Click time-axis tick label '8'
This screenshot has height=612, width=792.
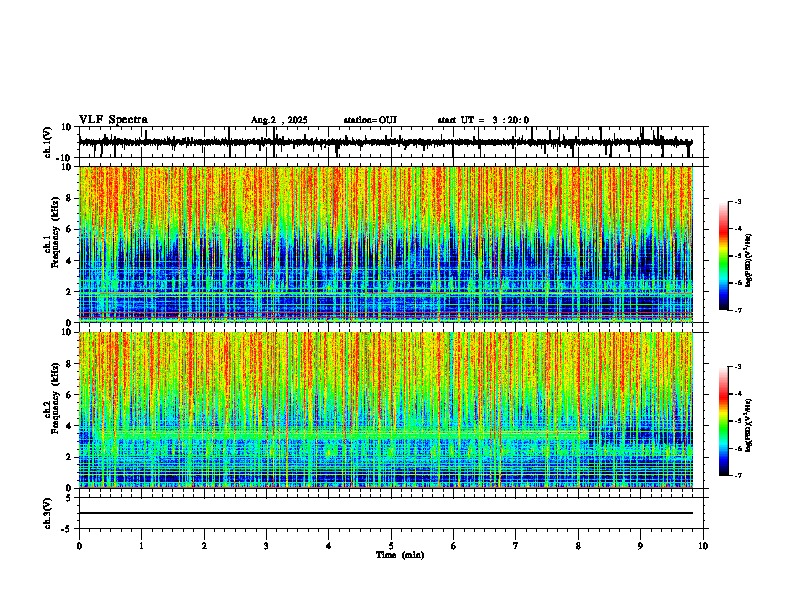(578, 546)
